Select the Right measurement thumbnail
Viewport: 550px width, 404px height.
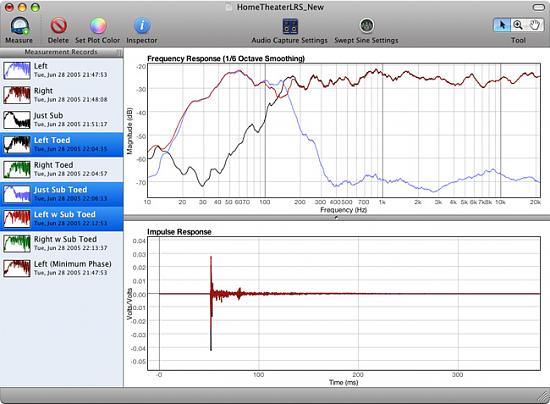tap(17, 95)
